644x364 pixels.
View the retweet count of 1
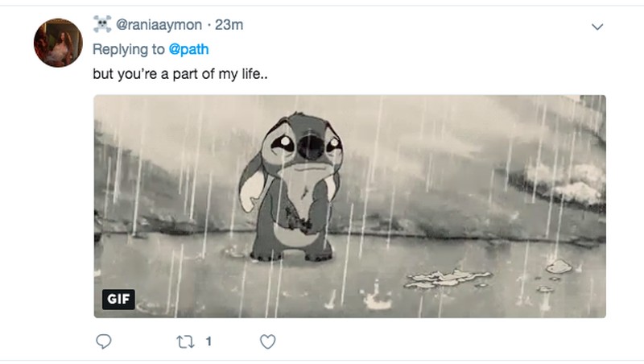208,341
